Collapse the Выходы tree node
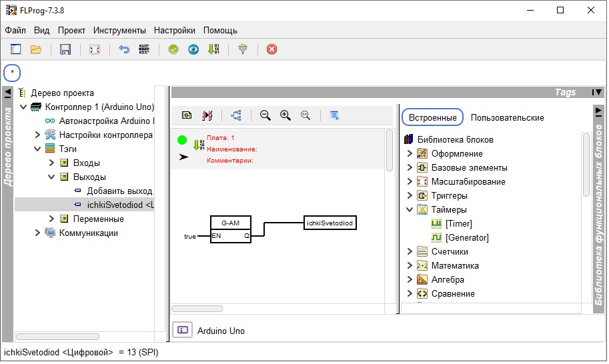This screenshot has width=609, height=364. 51,177
